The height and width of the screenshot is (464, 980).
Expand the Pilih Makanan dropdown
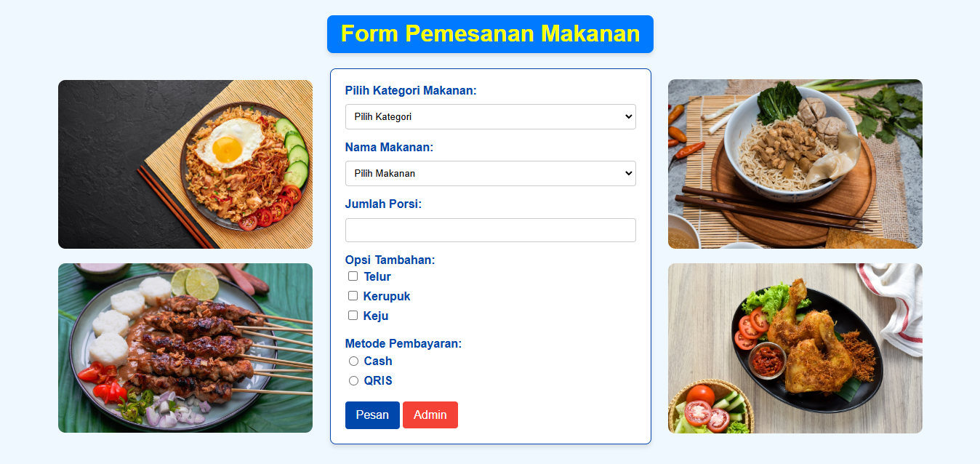(491, 173)
